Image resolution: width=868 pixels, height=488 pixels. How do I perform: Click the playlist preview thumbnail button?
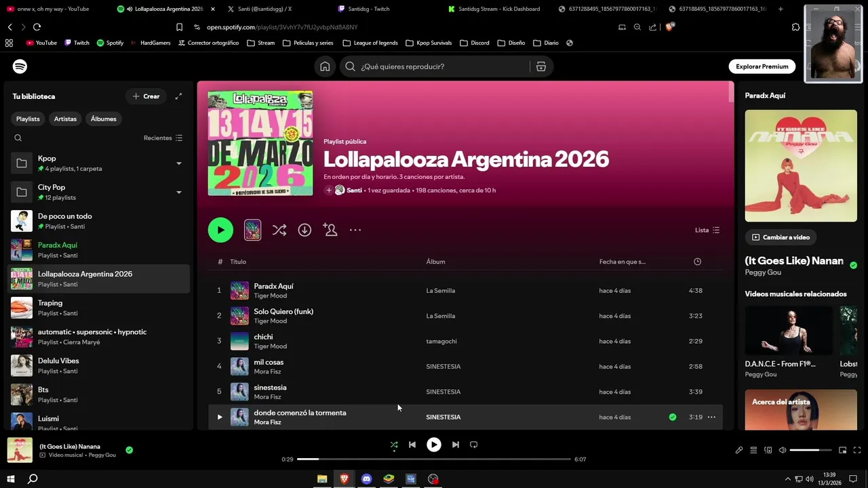pyautogui.click(x=252, y=230)
